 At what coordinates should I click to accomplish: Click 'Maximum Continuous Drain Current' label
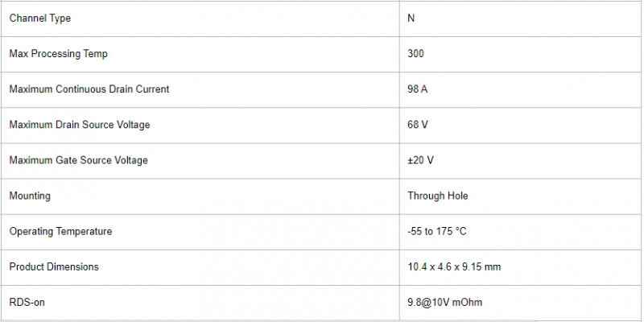89,89
